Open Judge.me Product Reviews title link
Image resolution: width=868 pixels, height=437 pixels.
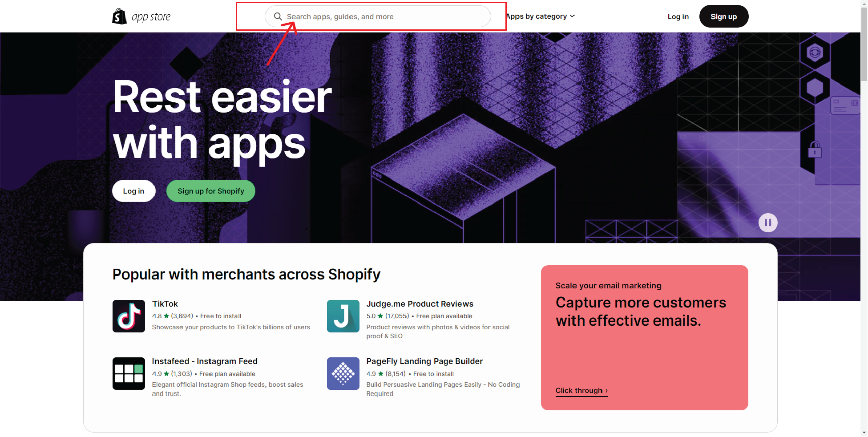click(420, 304)
